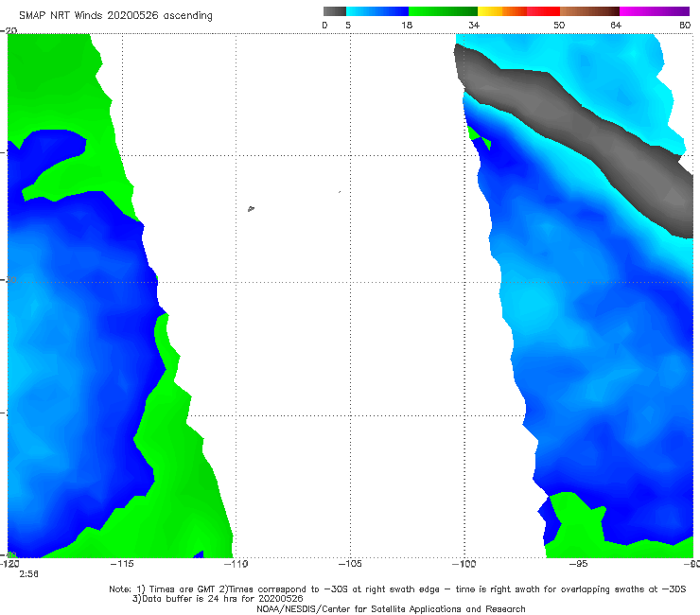This screenshot has width=700, height=615.
Task: Select the yellow-to-red 34–50 color bar segment
Action: pos(518,11)
